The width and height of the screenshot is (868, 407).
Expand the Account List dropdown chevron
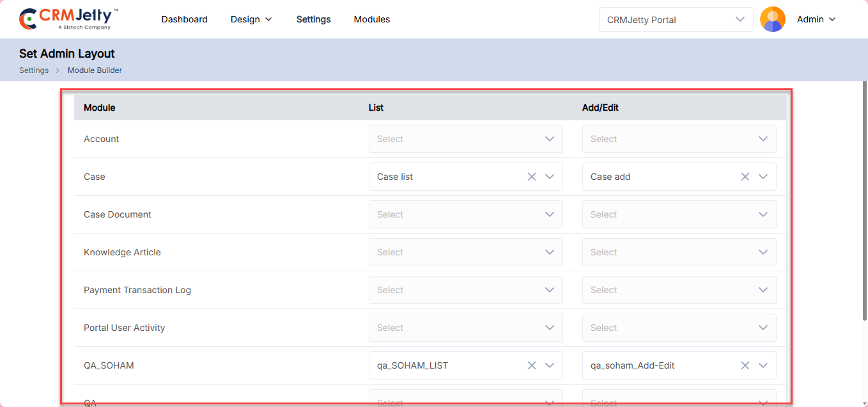[549, 139]
